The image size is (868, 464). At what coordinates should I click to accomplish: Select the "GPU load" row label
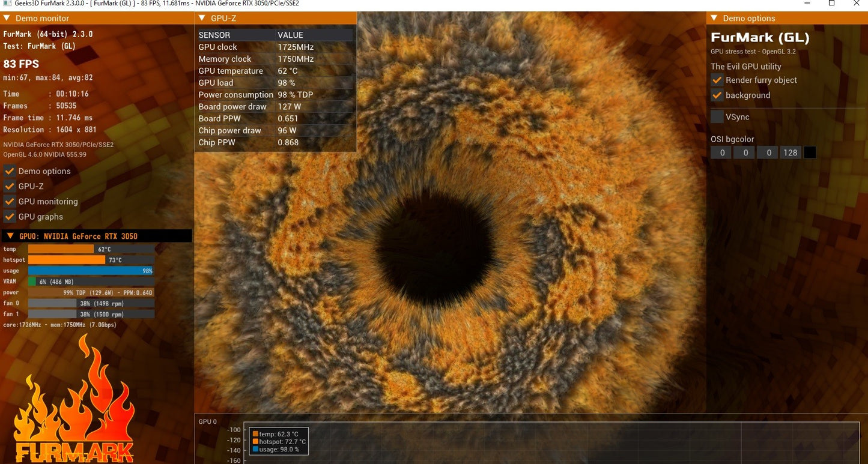pos(216,83)
